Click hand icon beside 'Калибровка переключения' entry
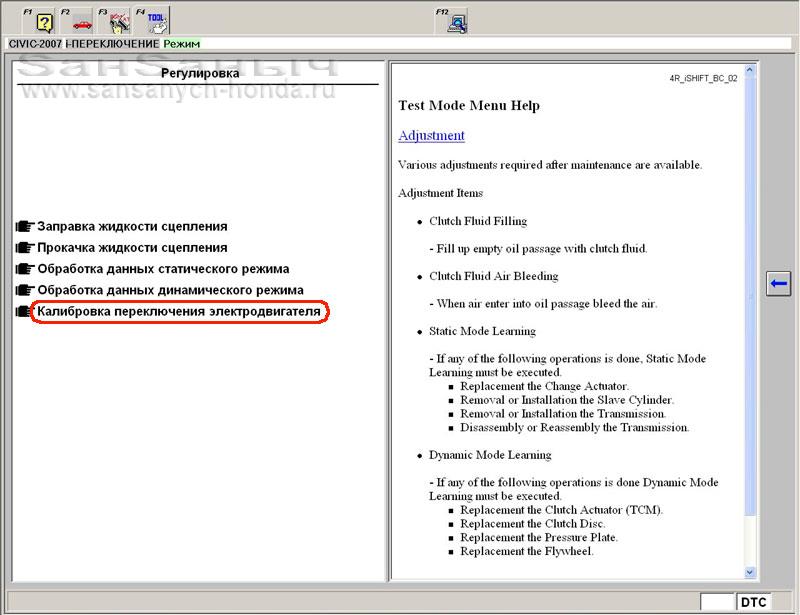800x615 pixels. tap(24, 311)
